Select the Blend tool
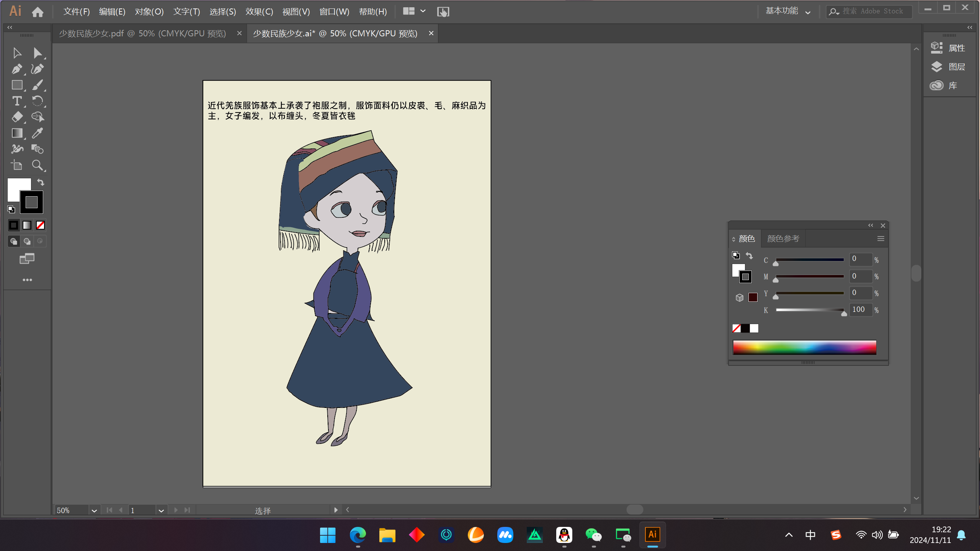The image size is (980, 551). (x=38, y=149)
